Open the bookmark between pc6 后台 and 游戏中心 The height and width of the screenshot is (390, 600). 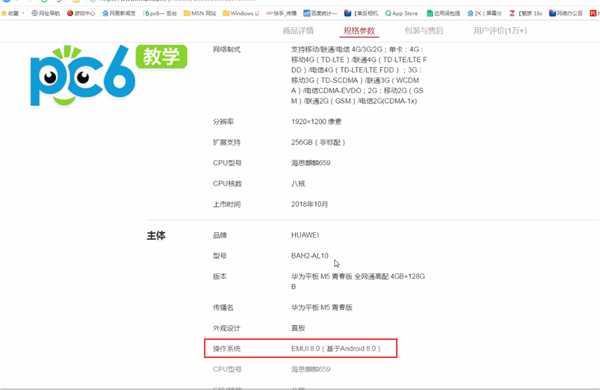[119, 13]
